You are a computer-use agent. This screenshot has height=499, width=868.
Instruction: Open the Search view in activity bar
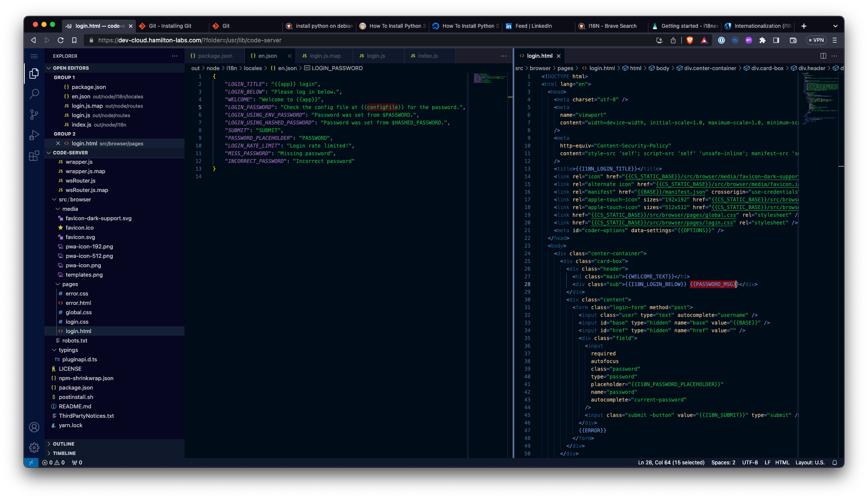[34, 94]
